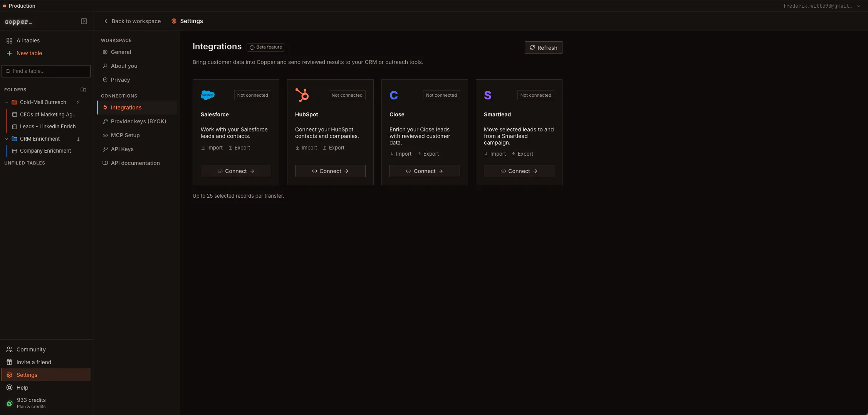Connect the HubSpot integration
Image resolution: width=868 pixels, height=415 pixels.
[330, 171]
